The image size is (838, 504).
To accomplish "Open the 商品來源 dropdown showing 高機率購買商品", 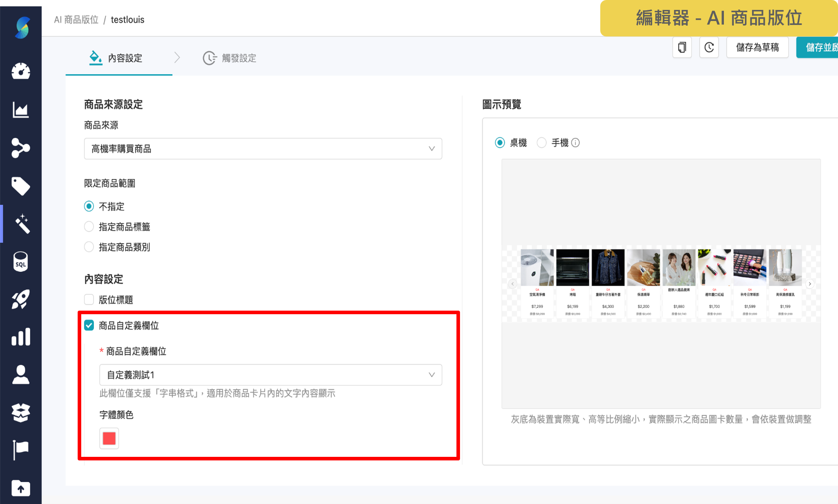I will click(263, 149).
